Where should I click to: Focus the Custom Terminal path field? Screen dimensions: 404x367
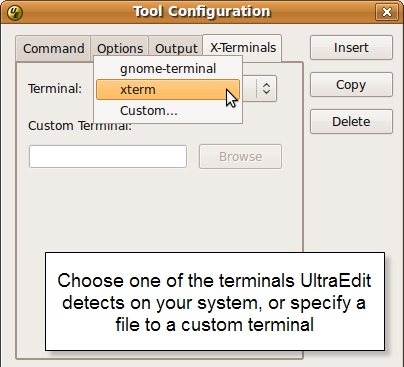[x=108, y=156]
